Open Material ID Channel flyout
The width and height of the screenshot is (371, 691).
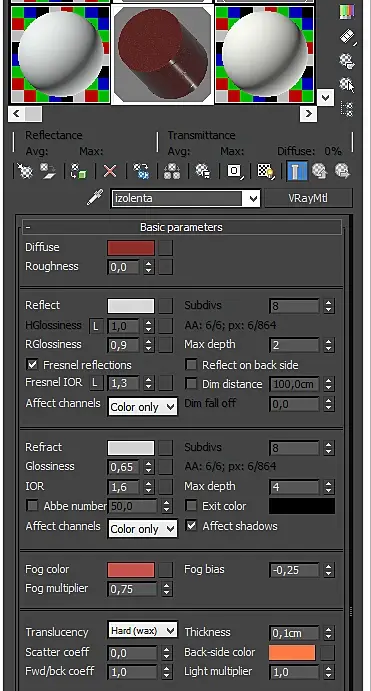click(x=235, y=171)
